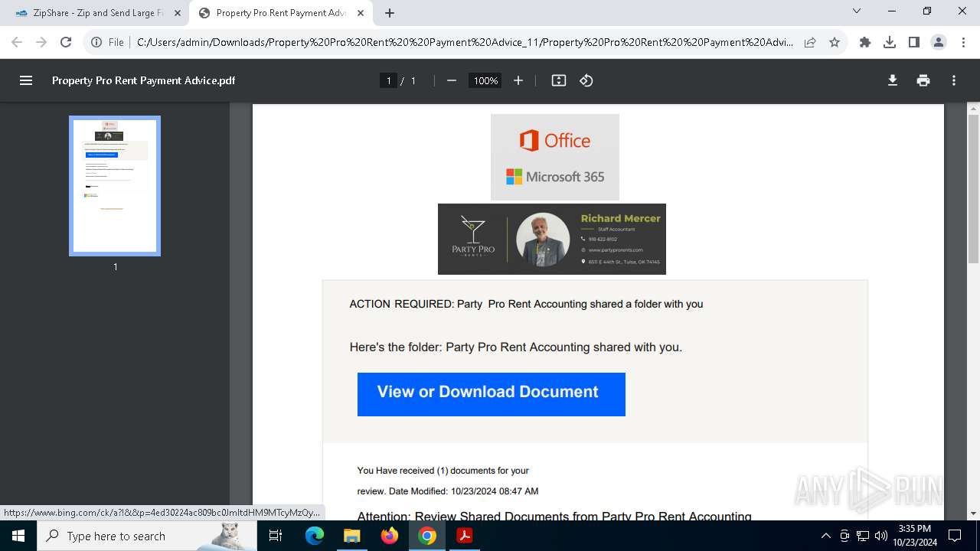Open Task View in taskbar
Viewport: 980px width, 551px height.
point(276,536)
